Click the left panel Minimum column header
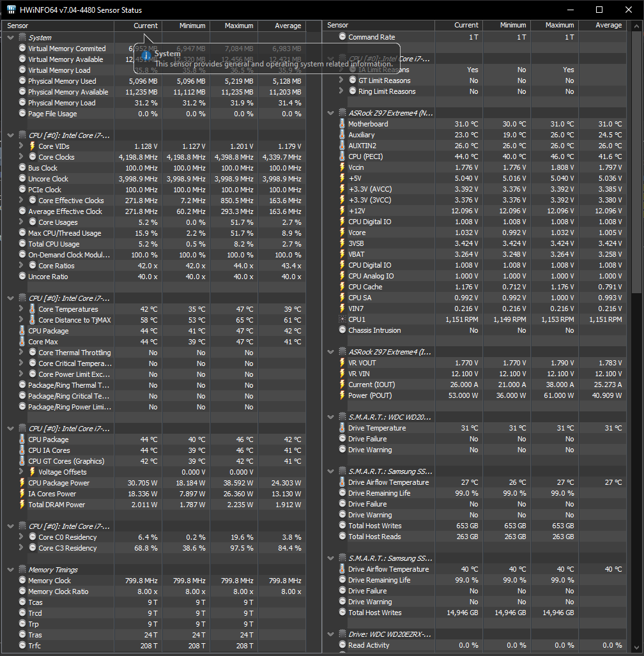 (186, 26)
